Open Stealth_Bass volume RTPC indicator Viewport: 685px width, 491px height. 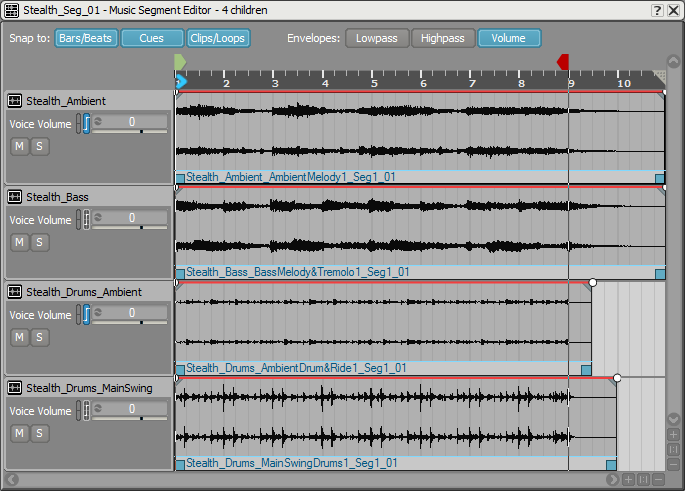pos(86,220)
